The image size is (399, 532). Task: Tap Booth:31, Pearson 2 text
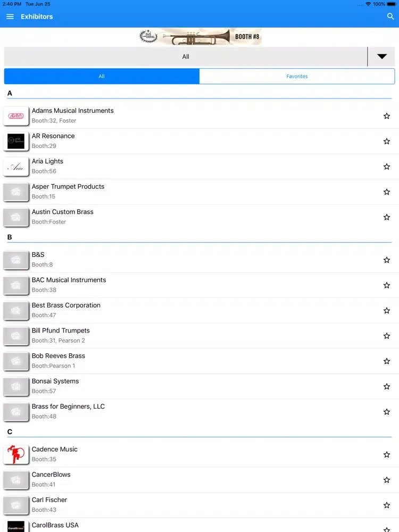pos(59,340)
